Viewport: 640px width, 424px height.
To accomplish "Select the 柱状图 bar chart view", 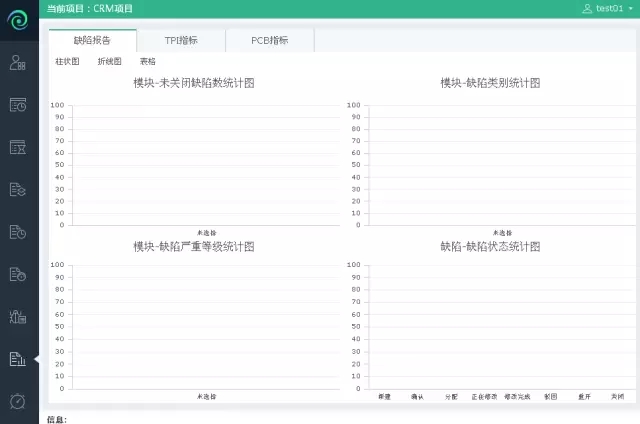I will pyautogui.click(x=67, y=62).
